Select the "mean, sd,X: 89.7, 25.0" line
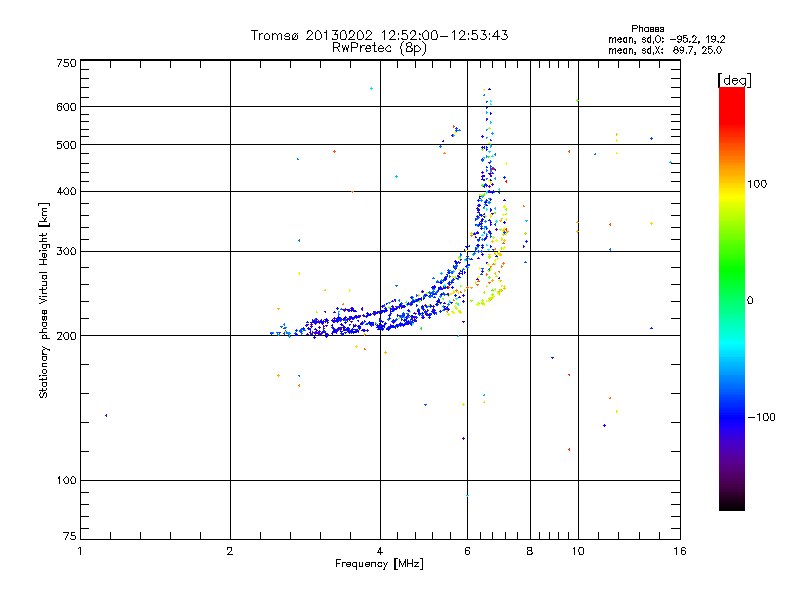The height and width of the screenshot is (600, 800). click(x=665, y=50)
